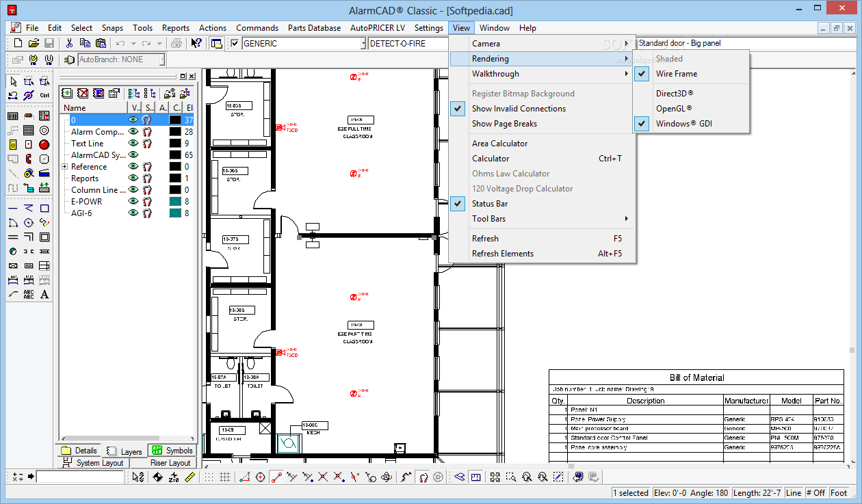The width and height of the screenshot is (862, 504).
Task: Pick the yellow meter device tool
Action: [13, 144]
